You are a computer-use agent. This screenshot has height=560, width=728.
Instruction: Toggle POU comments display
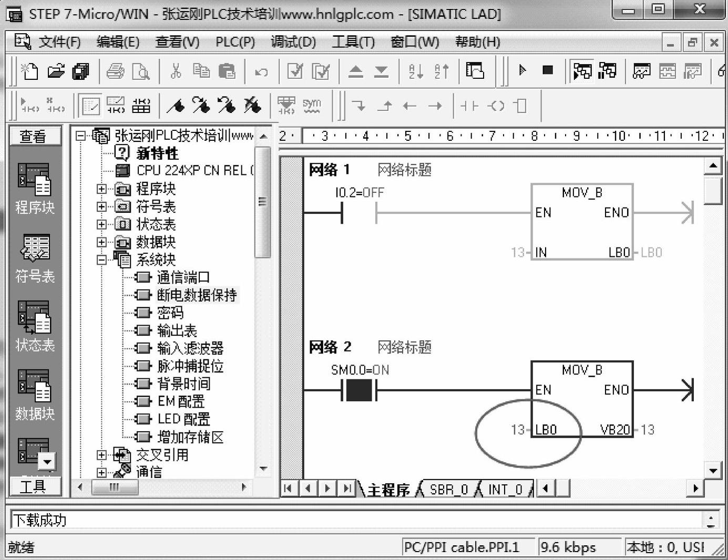click(90, 106)
